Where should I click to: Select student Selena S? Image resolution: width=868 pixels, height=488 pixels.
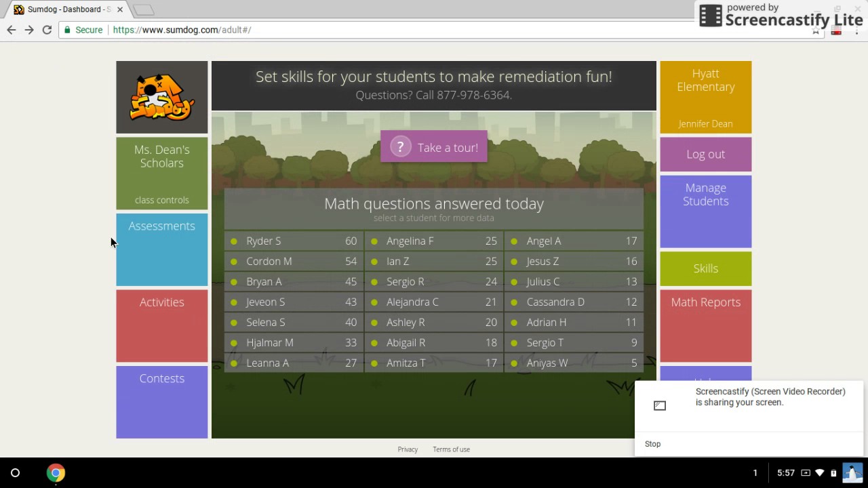(x=294, y=322)
